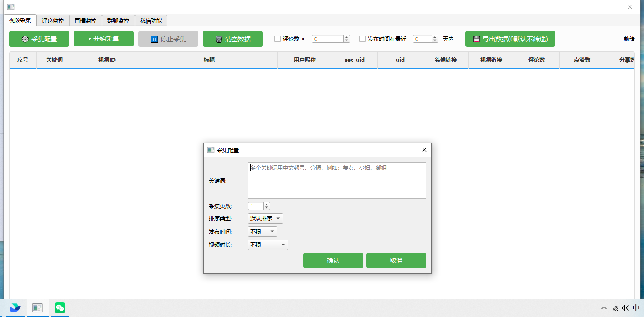The height and width of the screenshot is (317, 644).
Task: Click the 就绪 status text
Action: [x=629, y=39]
